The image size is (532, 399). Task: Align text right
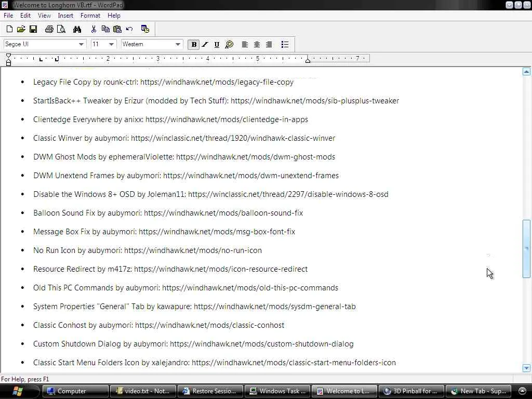269,45
